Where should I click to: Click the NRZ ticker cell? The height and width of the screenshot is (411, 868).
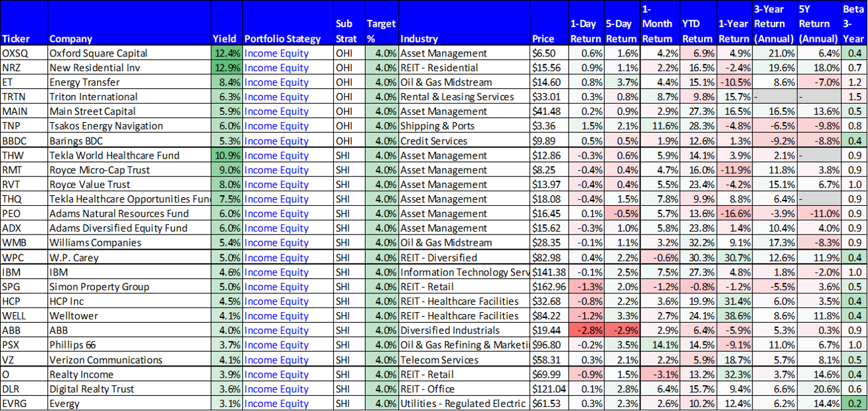[x=24, y=68]
